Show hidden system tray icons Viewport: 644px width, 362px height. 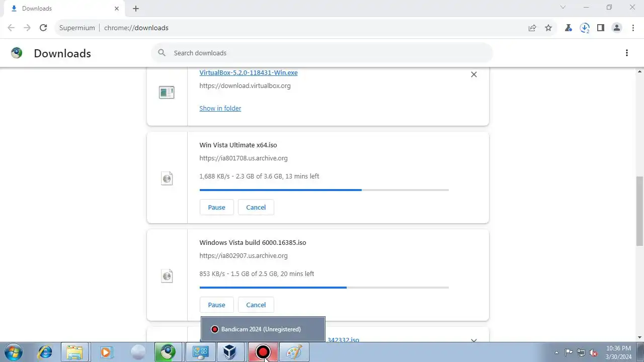[x=556, y=352]
